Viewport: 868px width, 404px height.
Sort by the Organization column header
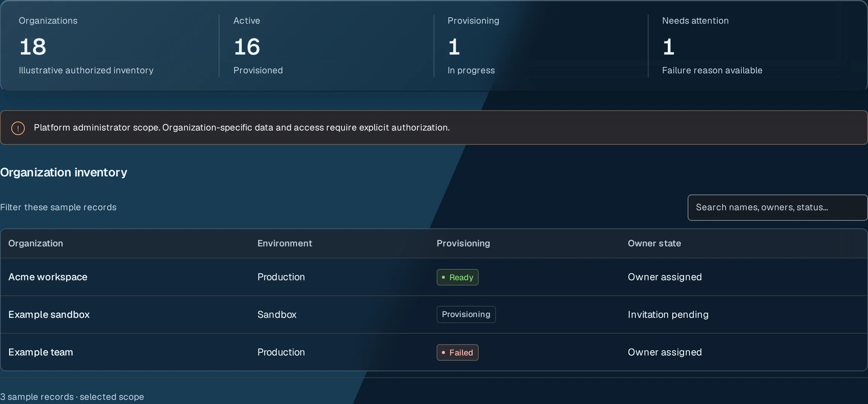[36, 243]
